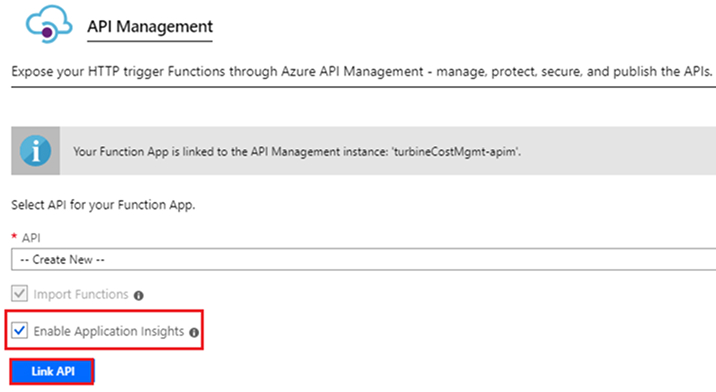The width and height of the screenshot is (716, 392).
Task: Click the blue info icon in the banner
Action: [36, 150]
